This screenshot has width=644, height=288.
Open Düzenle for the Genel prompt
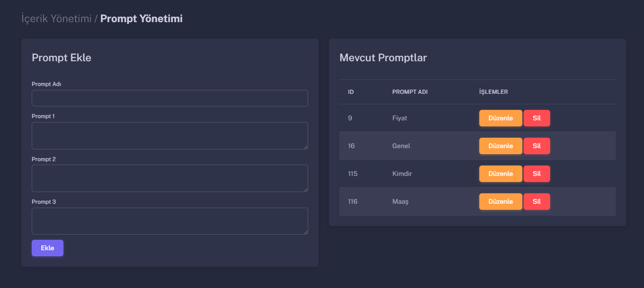point(501,146)
